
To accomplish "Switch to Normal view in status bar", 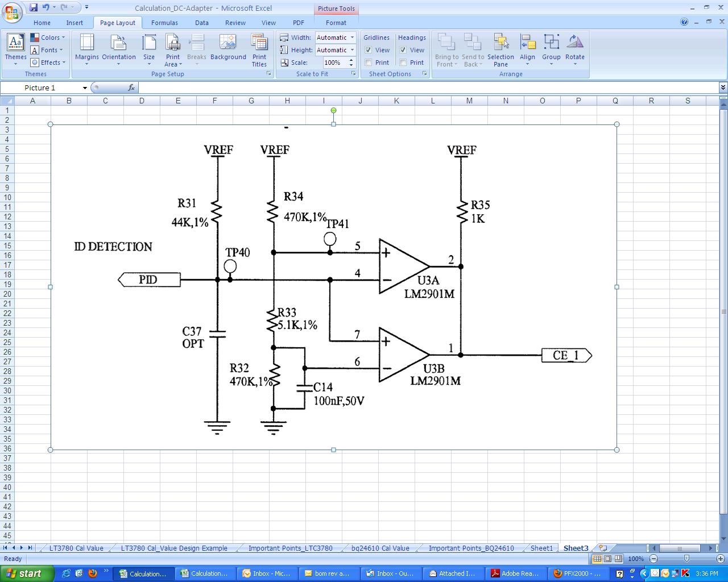I will [597, 559].
